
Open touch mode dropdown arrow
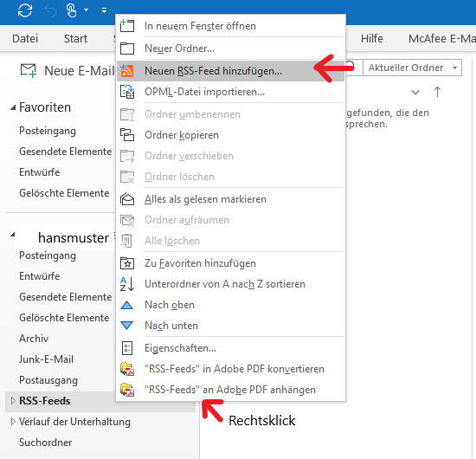tap(87, 10)
